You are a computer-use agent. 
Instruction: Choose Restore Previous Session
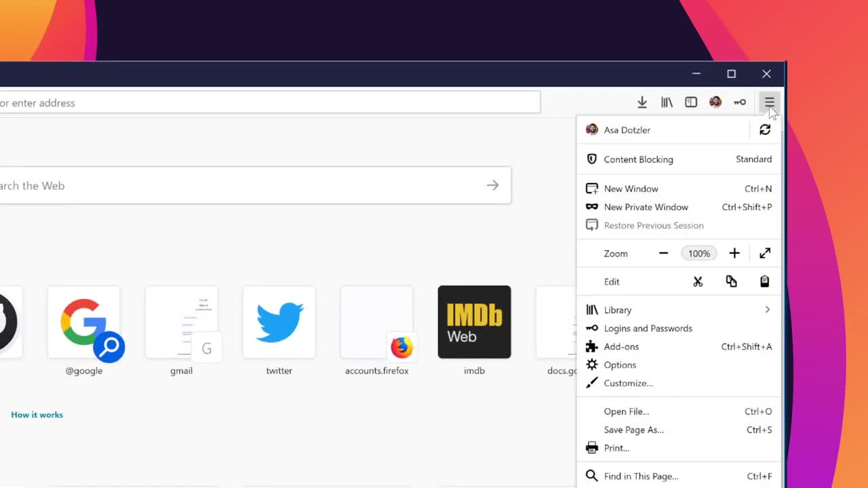[x=678, y=225]
